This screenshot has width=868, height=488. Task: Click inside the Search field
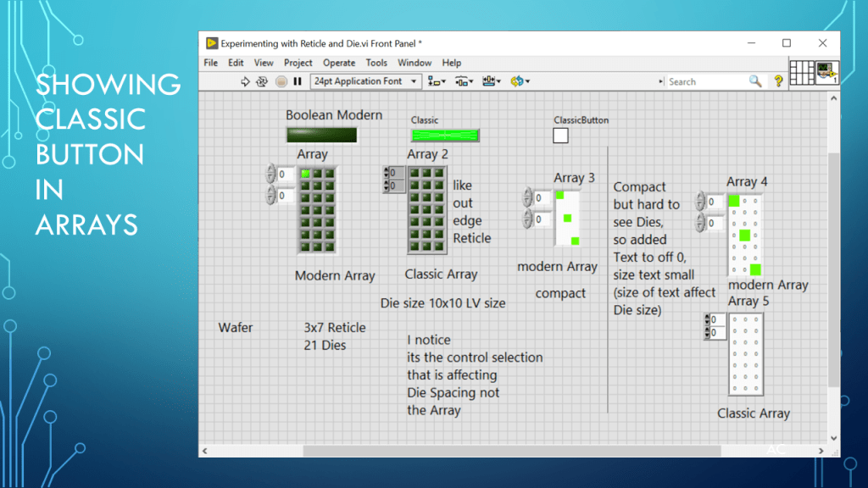[x=704, y=81]
